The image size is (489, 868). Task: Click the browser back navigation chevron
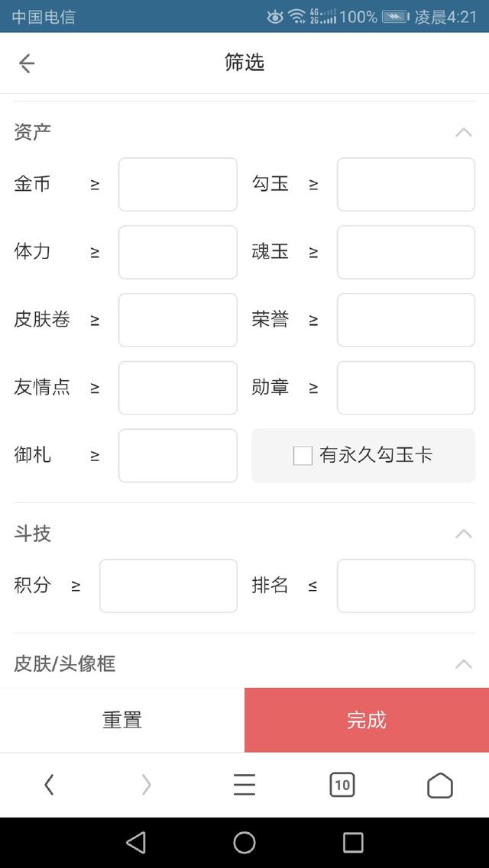[49, 784]
